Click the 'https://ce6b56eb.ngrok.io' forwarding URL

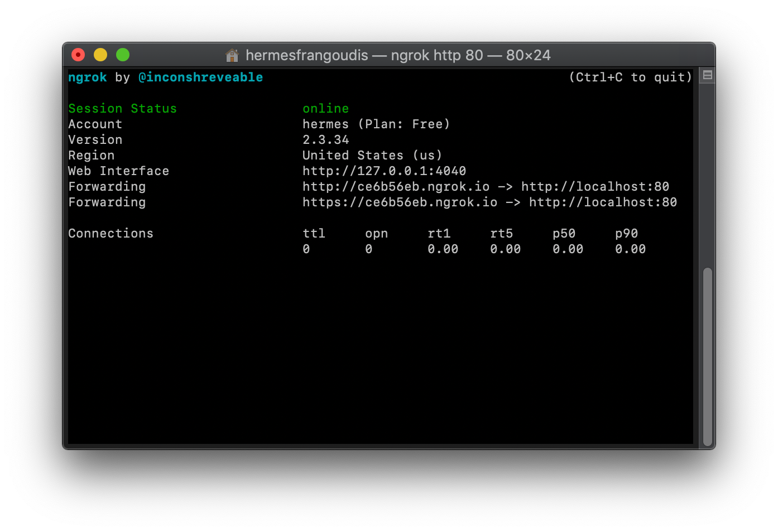click(x=400, y=202)
